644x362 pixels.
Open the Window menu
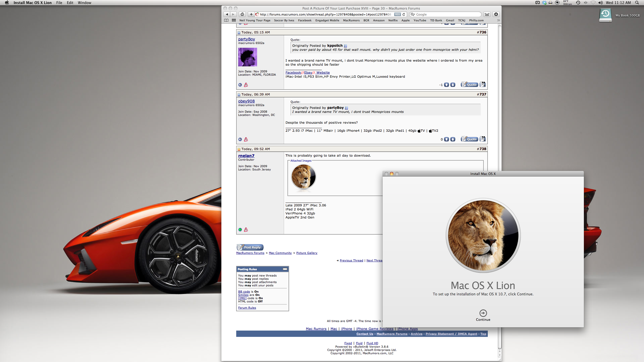coord(84,3)
